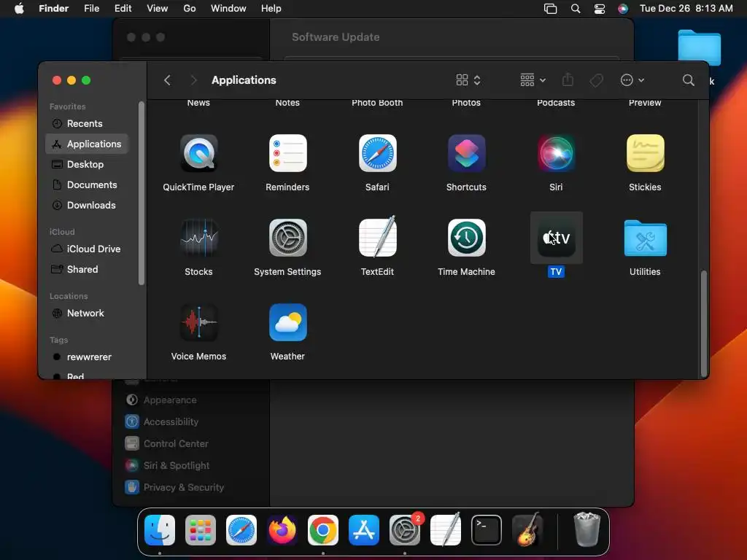Viewport: 747px width, 560px height.
Task: Select Documents in Finder sidebar
Action: (88, 184)
